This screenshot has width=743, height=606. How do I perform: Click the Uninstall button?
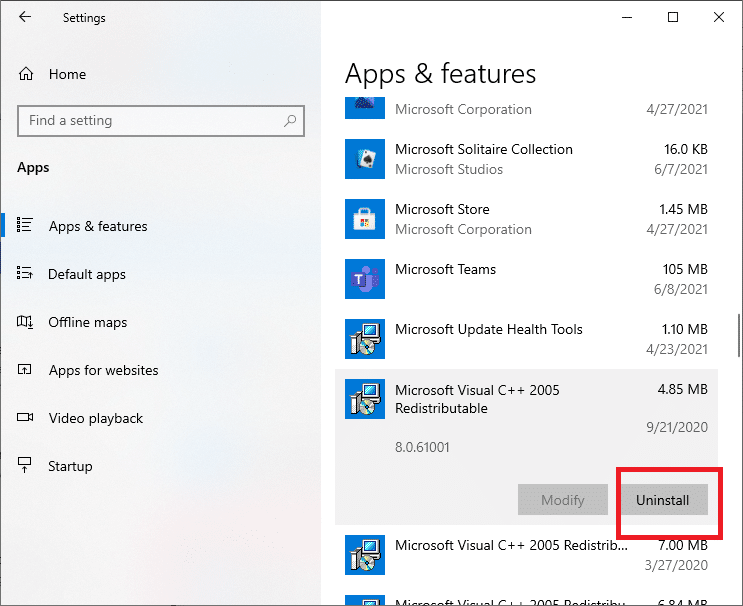664,499
